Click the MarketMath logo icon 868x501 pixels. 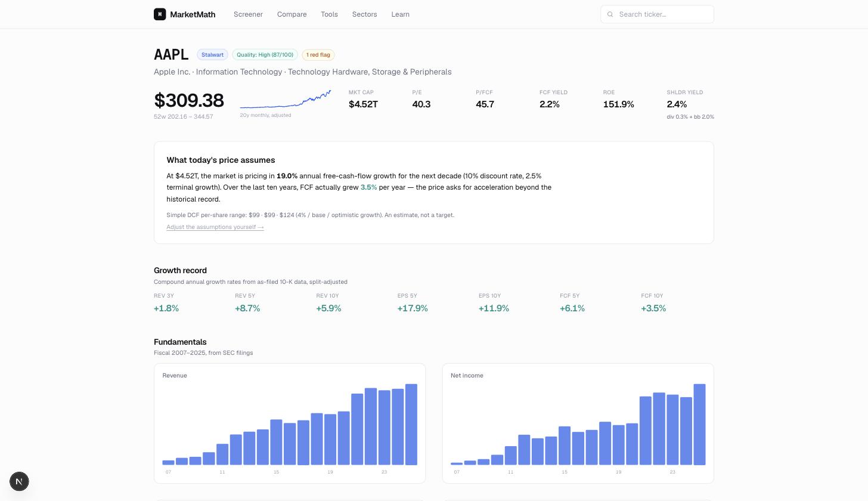pyautogui.click(x=160, y=14)
